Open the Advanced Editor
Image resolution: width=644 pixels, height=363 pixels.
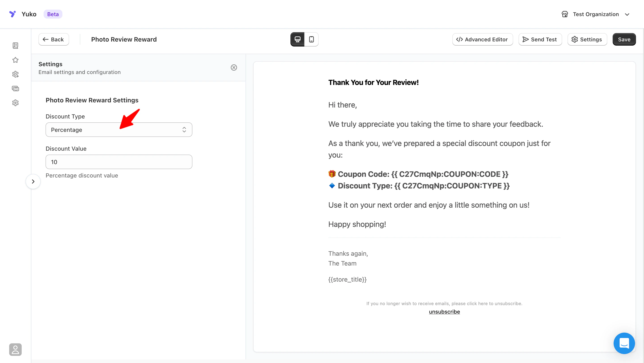(x=482, y=40)
